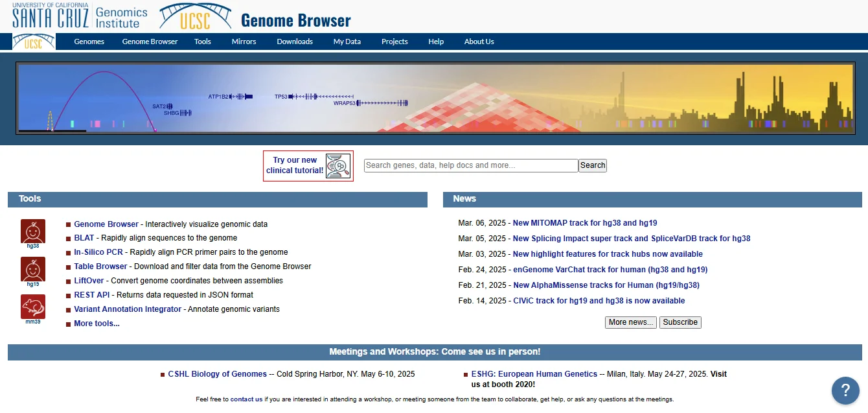The width and height of the screenshot is (868, 413).
Task: Open the My Data menu
Action: pyautogui.click(x=347, y=41)
